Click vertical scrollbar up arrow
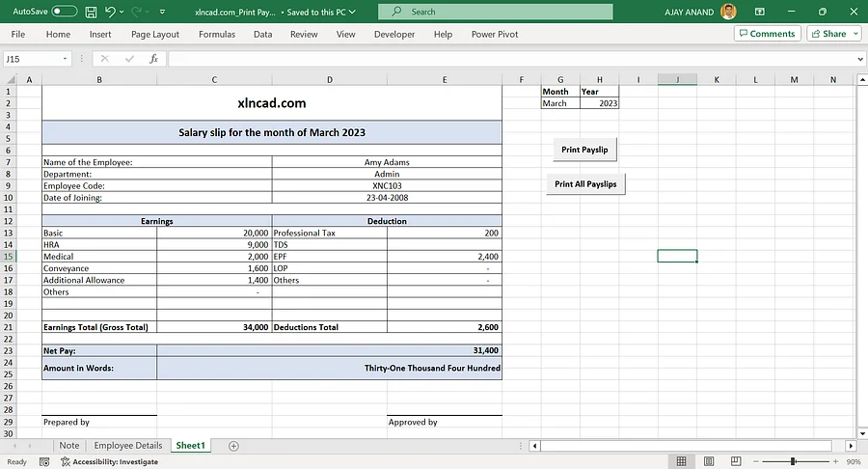This screenshot has height=469, width=868. point(862,80)
